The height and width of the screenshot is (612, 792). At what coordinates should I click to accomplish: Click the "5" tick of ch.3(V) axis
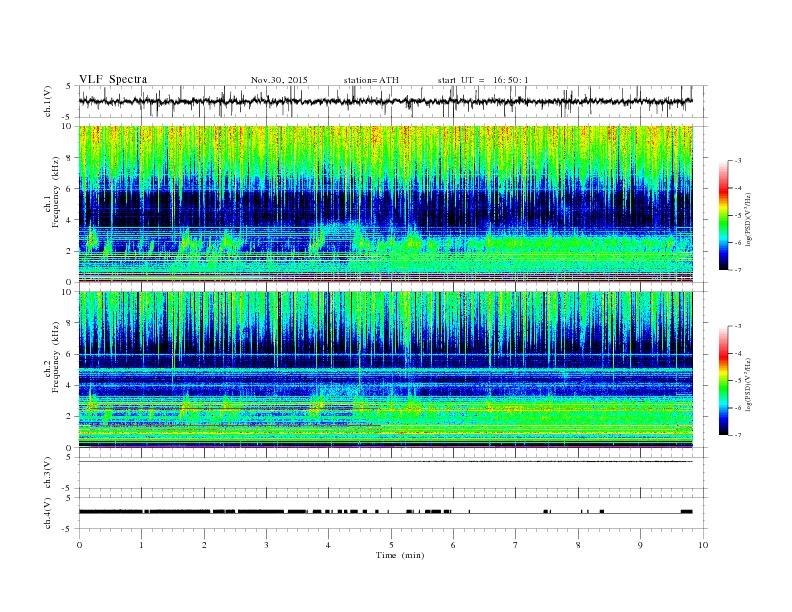click(70, 457)
